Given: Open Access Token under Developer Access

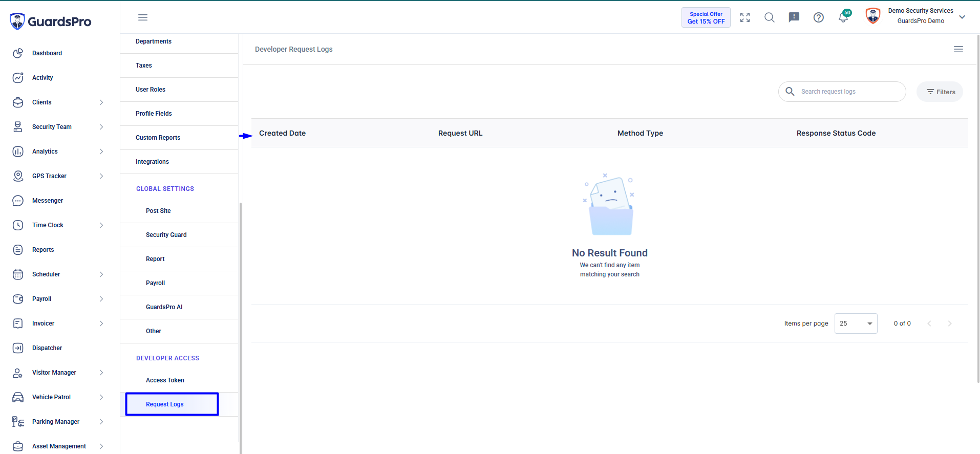Looking at the screenshot, I should point(179,380).
